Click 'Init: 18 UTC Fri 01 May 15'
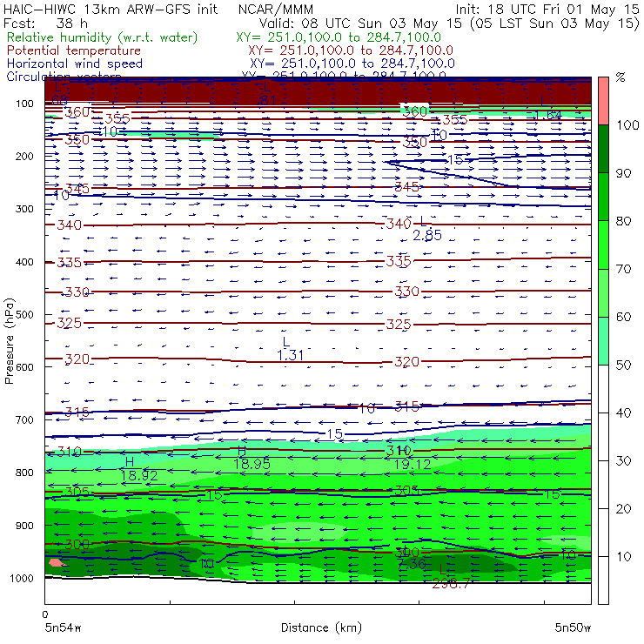 547,9
